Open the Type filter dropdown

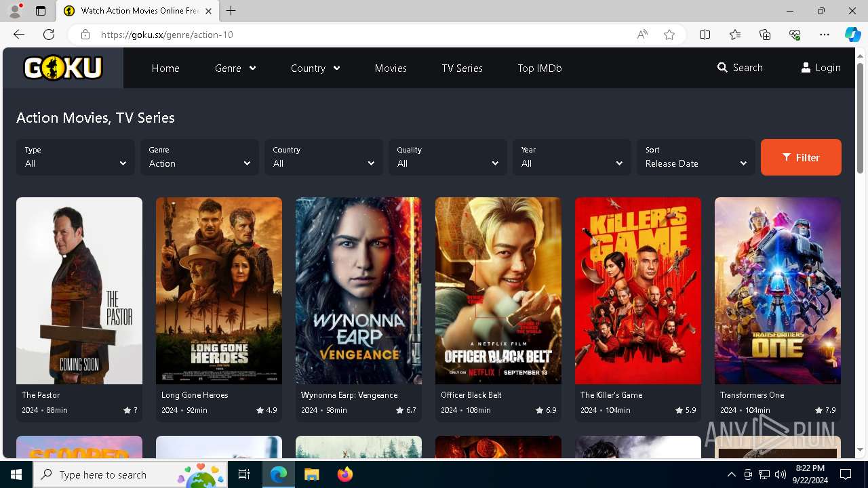(75, 157)
